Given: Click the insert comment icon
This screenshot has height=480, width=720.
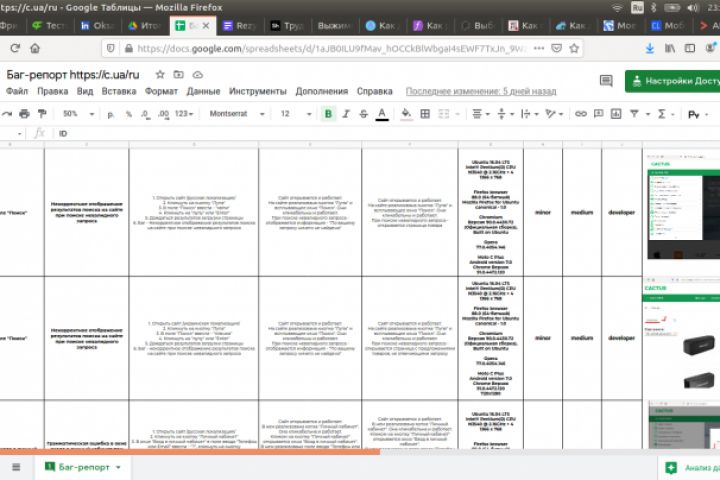Looking at the screenshot, I should [x=598, y=113].
